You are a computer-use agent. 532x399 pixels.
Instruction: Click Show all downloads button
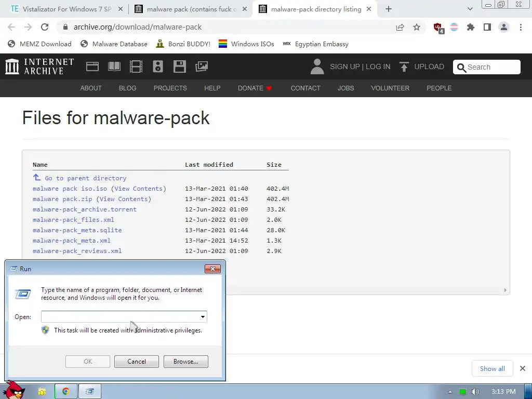[493, 368]
